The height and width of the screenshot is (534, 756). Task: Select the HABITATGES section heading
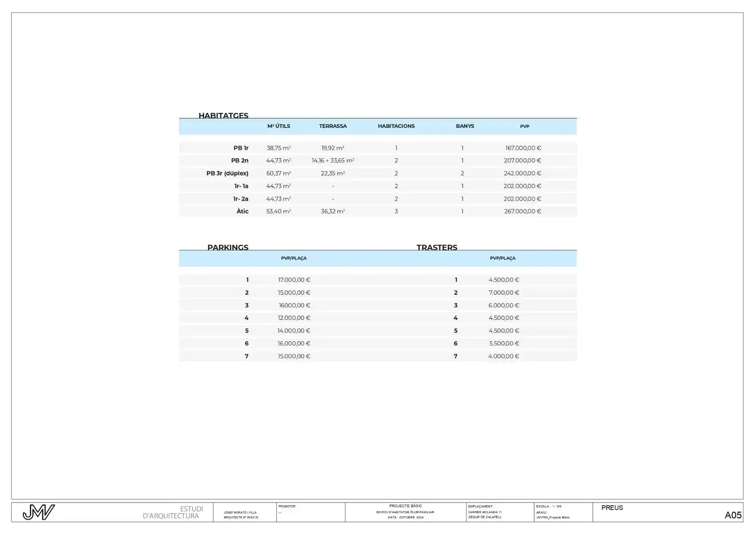point(224,115)
